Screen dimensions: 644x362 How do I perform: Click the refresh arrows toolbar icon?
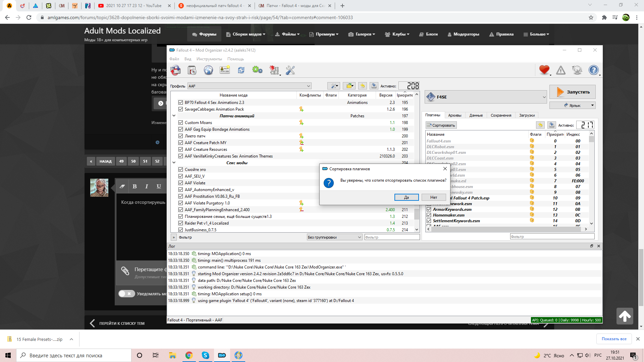pyautogui.click(x=241, y=70)
